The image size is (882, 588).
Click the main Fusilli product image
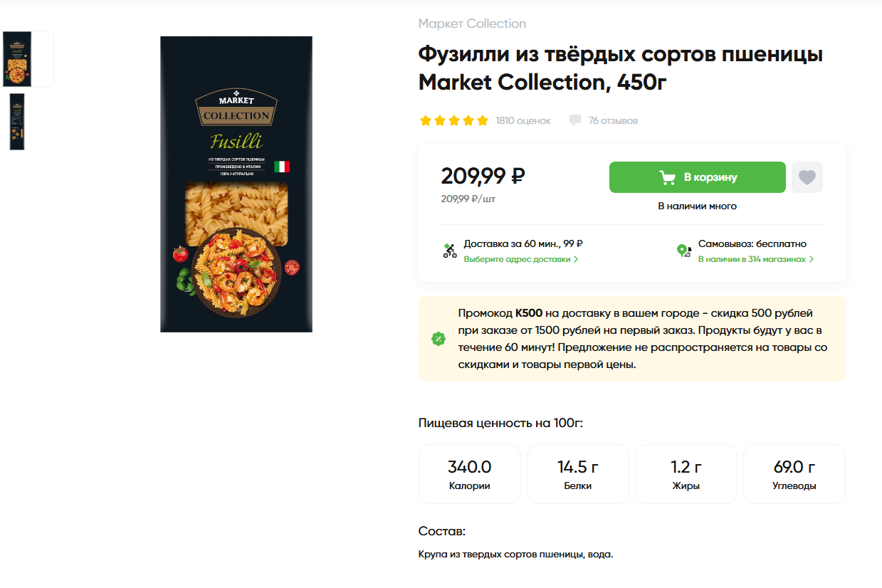click(x=236, y=184)
